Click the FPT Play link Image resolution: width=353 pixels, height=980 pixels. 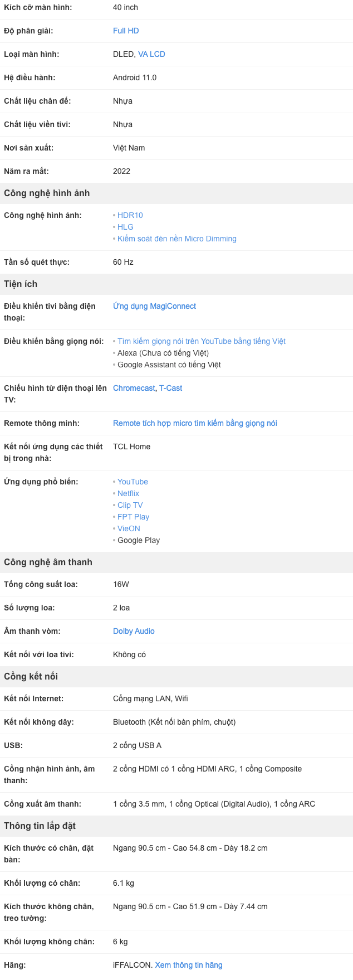pyautogui.click(x=133, y=517)
